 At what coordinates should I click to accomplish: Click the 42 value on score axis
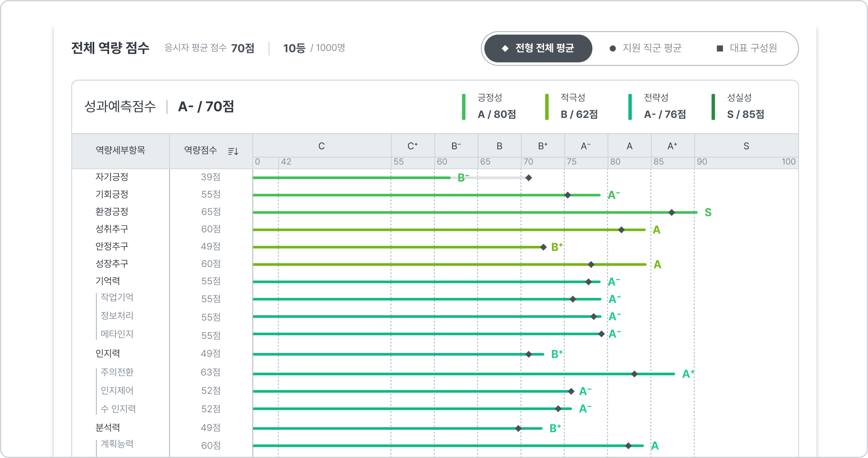(x=286, y=162)
